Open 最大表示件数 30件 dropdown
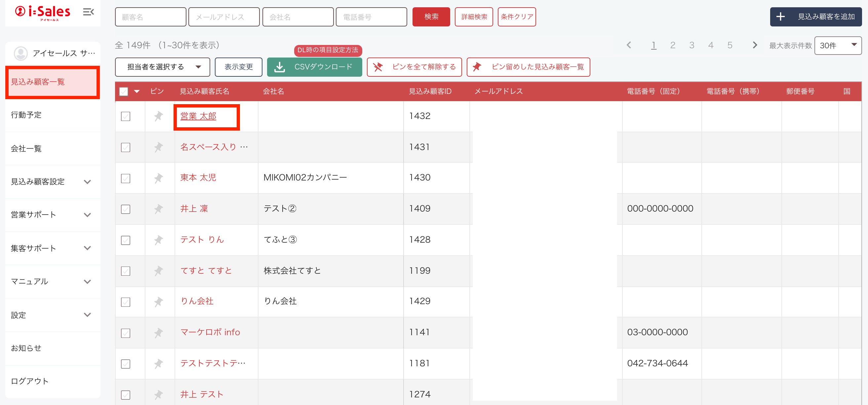Screen dimensions: 868x405 click(x=838, y=46)
